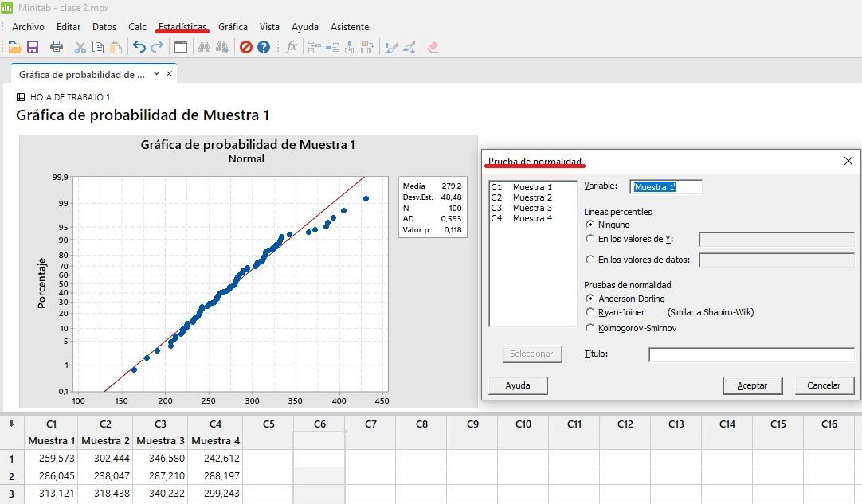The height and width of the screenshot is (504, 862).
Task: Click the Aceptar button
Action: [752, 385]
